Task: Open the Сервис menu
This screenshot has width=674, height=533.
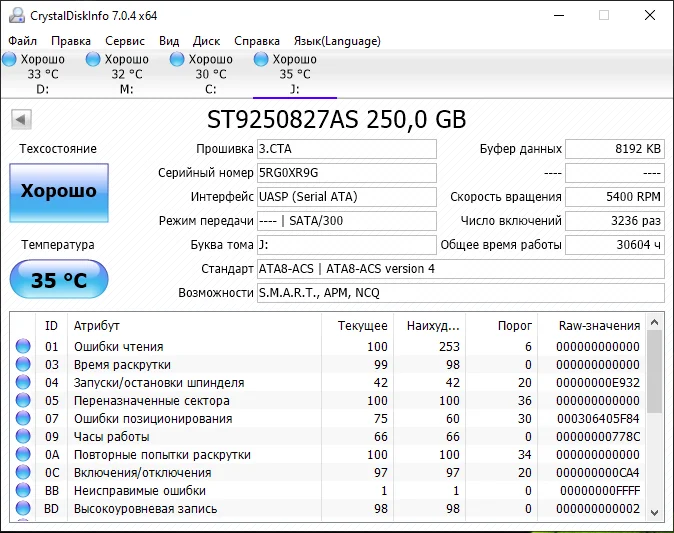Action: pyautogui.click(x=125, y=41)
